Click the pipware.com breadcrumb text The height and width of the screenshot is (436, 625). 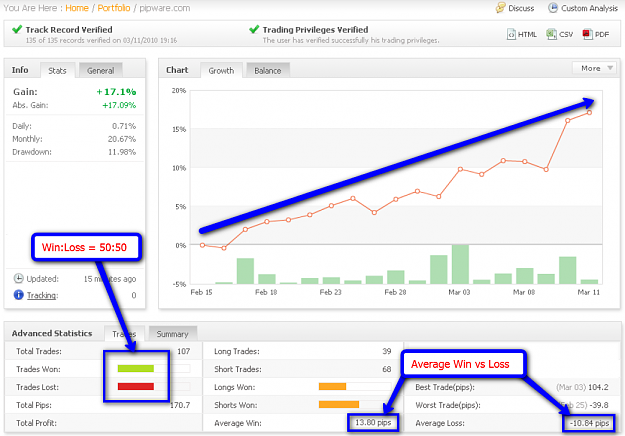coord(165,8)
